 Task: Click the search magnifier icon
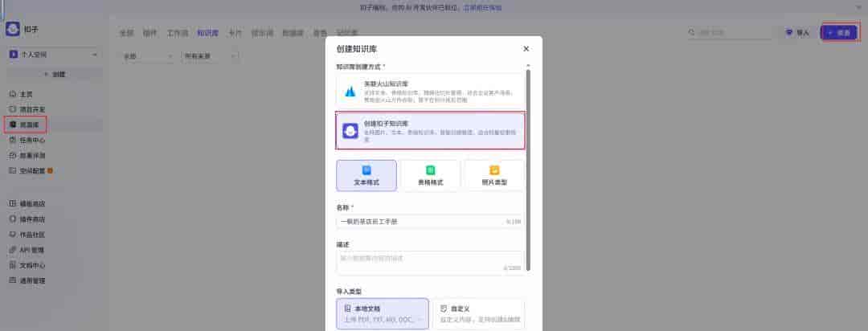tap(691, 33)
